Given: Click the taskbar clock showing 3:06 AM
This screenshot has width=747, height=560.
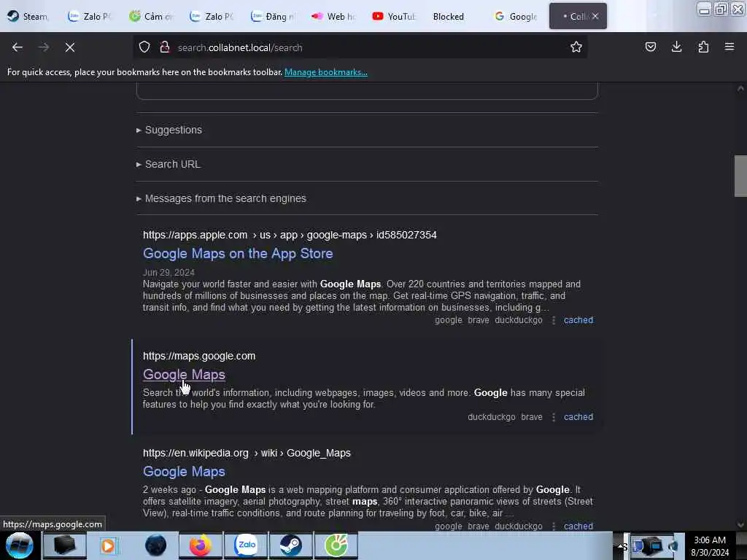Looking at the screenshot, I should (x=710, y=546).
